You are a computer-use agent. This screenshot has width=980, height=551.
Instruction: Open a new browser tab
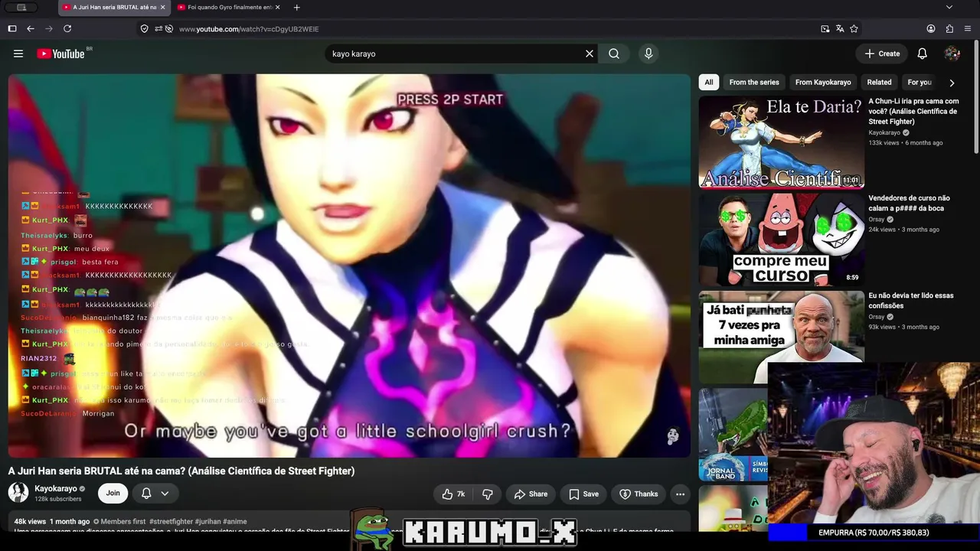[x=296, y=8]
